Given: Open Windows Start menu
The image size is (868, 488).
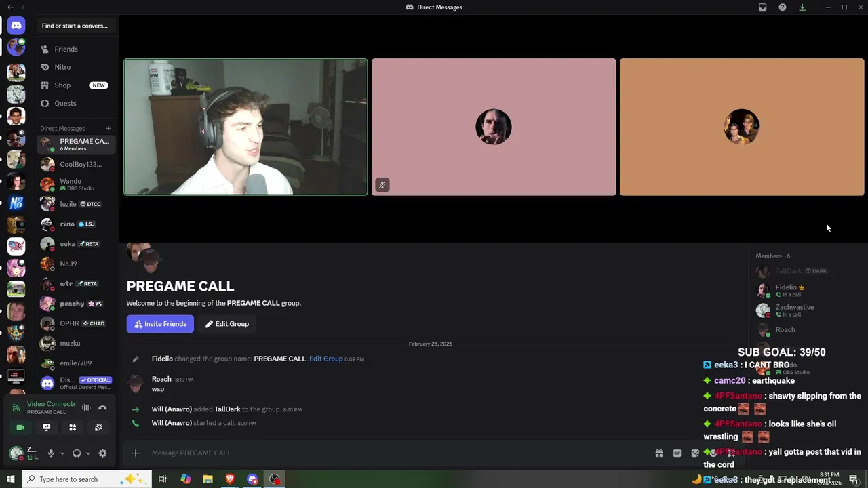Looking at the screenshot, I should [10, 479].
